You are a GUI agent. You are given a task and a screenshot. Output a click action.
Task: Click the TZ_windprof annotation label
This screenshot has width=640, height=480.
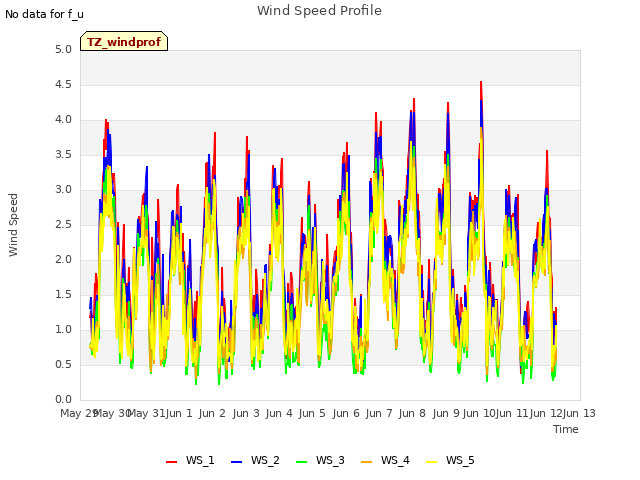(x=124, y=42)
